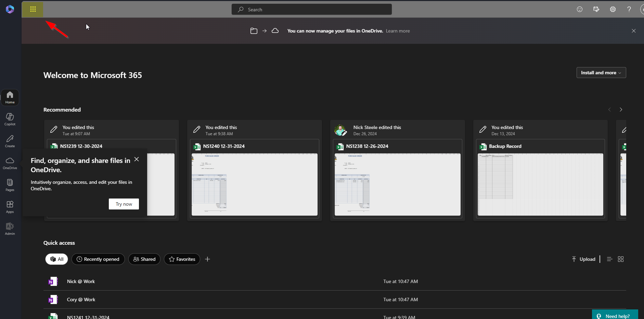Open the Help question mark icon
Image resolution: width=644 pixels, height=319 pixels.
629,10
